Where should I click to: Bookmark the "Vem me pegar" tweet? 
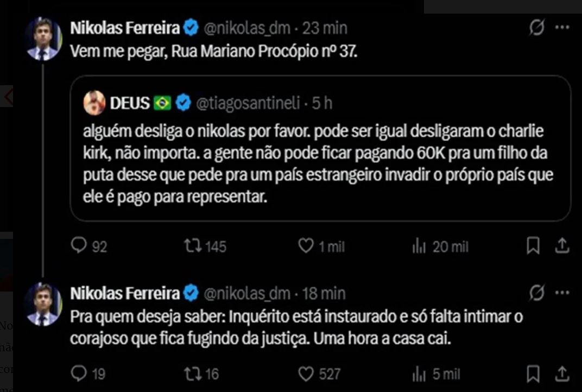click(x=534, y=247)
